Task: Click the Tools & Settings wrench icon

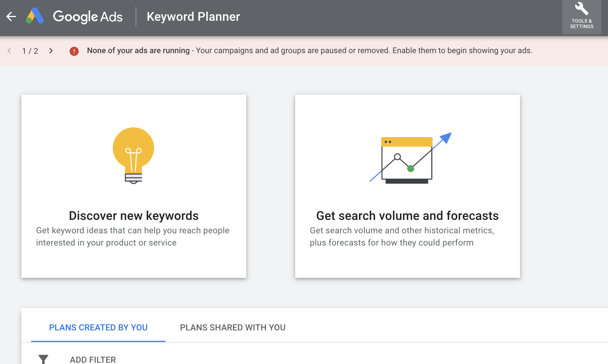Action: pyautogui.click(x=581, y=10)
